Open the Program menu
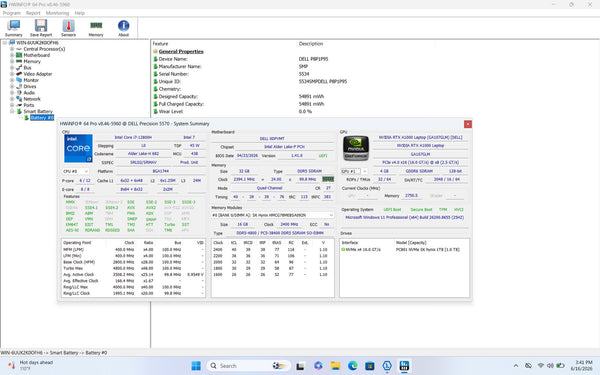The width and height of the screenshot is (600, 375). point(11,13)
